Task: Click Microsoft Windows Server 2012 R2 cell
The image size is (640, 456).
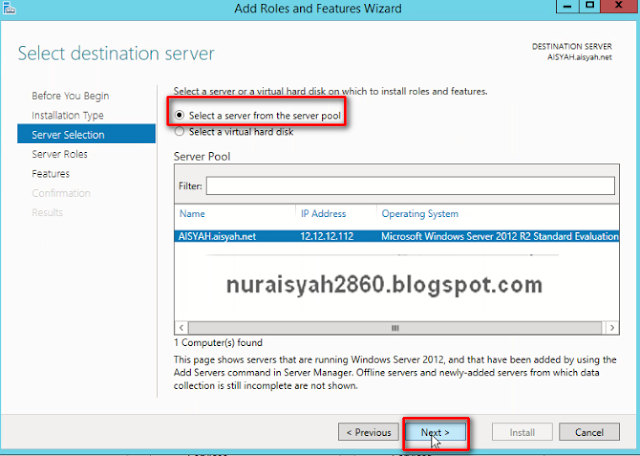Action: click(500, 236)
